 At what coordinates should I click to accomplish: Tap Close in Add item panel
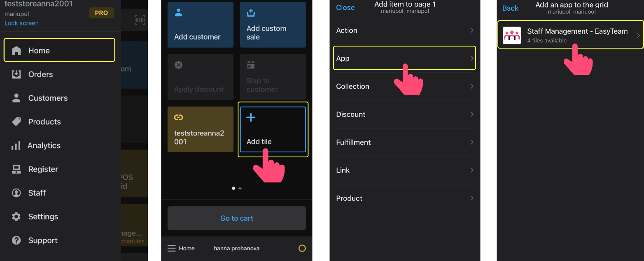tap(345, 7)
